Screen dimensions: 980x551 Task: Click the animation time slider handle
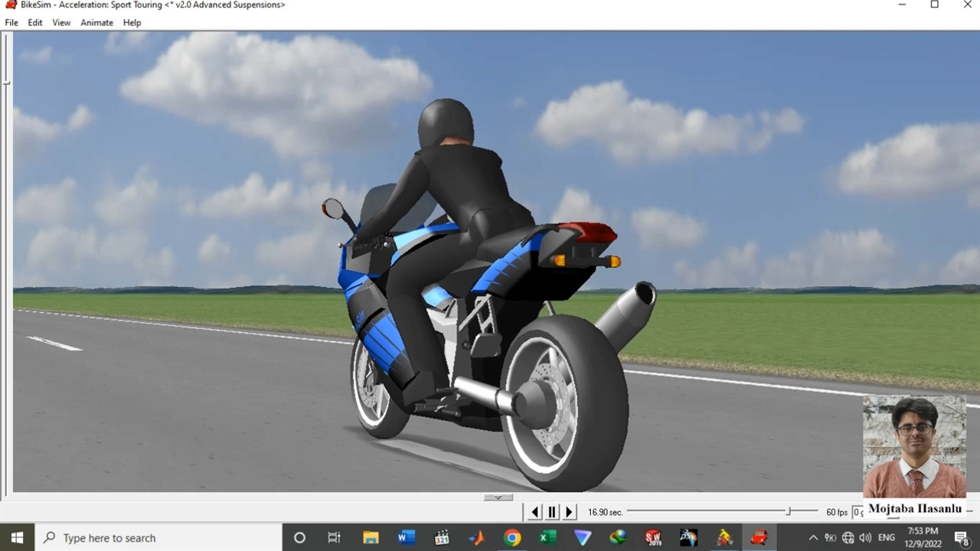(788, 511)
